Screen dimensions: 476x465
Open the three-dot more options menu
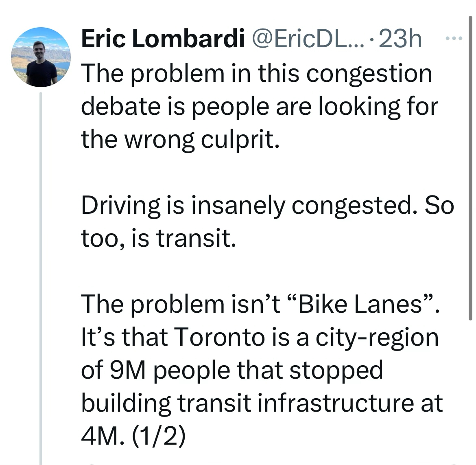point(454,39)
